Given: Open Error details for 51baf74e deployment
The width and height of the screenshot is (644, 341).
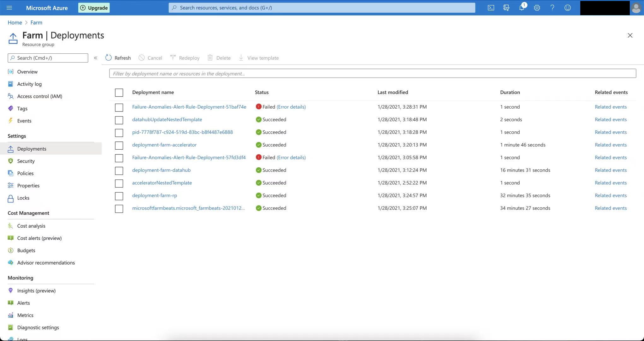Looking at the screenshot, I should click(291, 107).
